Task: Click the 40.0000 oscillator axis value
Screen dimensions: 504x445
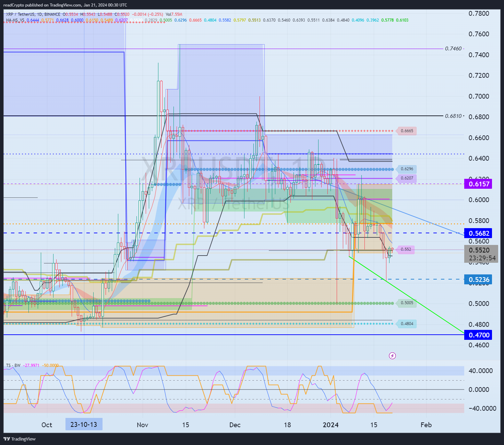Action: pyautogui.click(x=481, y=371)
